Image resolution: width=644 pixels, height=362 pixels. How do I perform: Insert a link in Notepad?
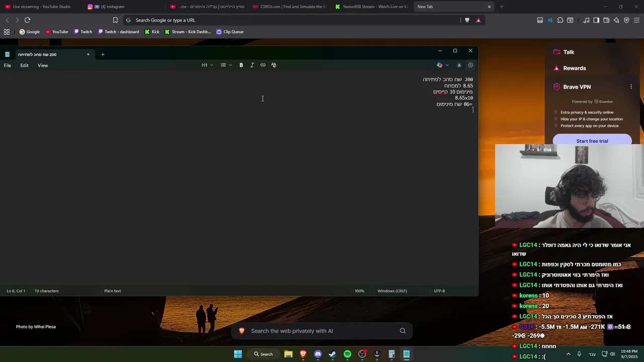point(263,65)
